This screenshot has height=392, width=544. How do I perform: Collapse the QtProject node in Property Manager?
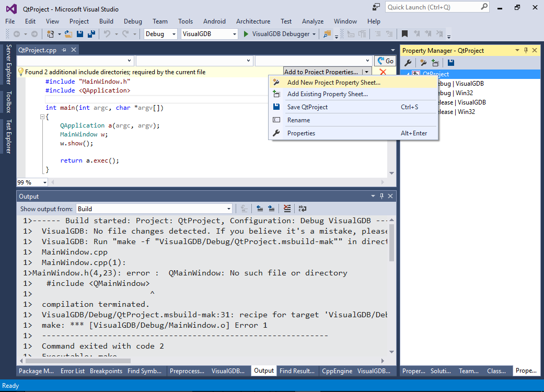point(408,74)
